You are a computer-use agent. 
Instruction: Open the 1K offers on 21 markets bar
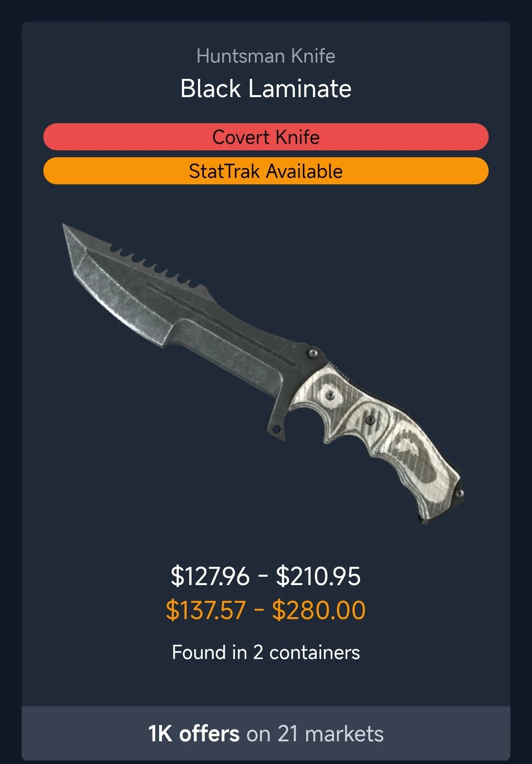(266, 733)
